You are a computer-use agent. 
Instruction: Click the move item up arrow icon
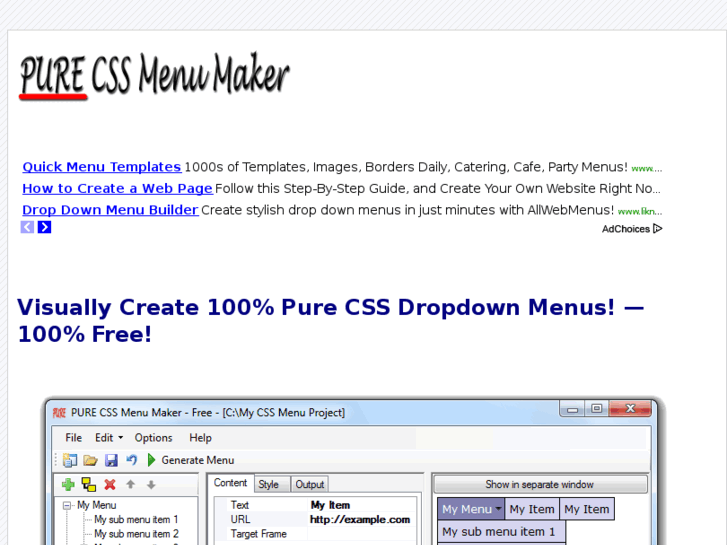131,485
